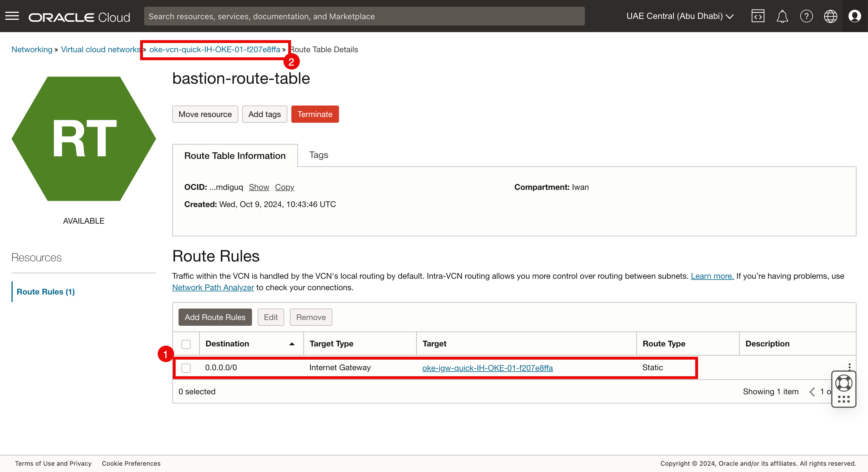Open the help question mark menu
Image resolution: width=868 pixels, height=472 pixels.
[x=806, y=16]
